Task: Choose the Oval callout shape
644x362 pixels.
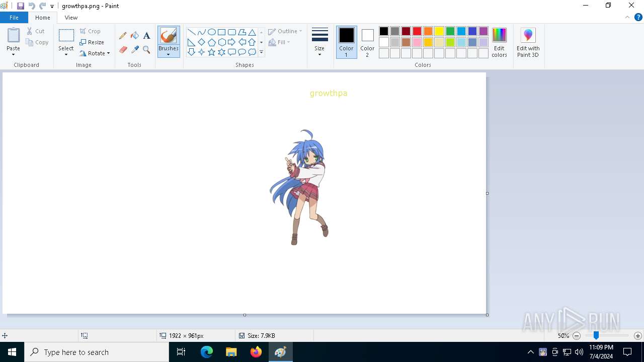Action: pos(242,52)
